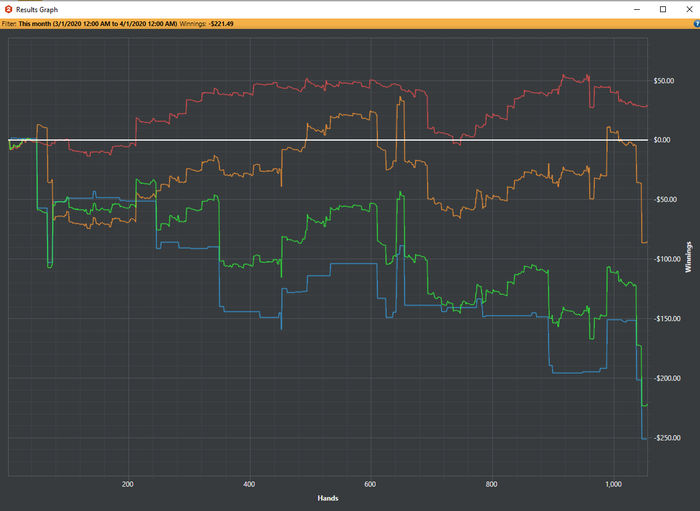Click the 600 hands axis label
This screenshot has width=700, height=511.
pyautogui.click(x=370, y=484)
